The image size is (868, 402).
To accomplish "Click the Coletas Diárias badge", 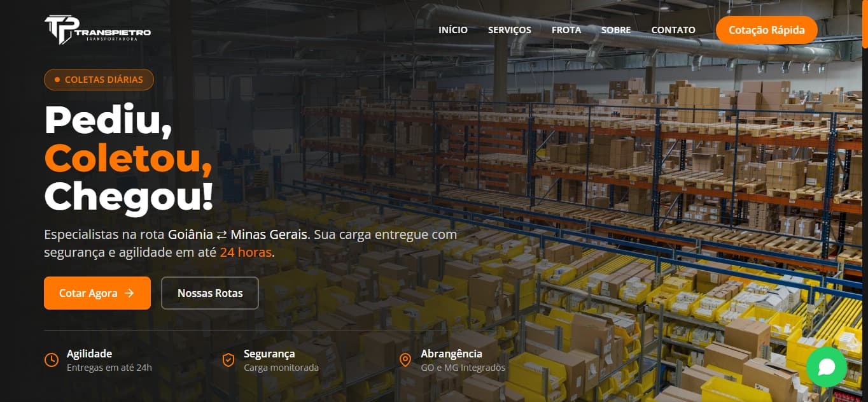I will 99,80.
